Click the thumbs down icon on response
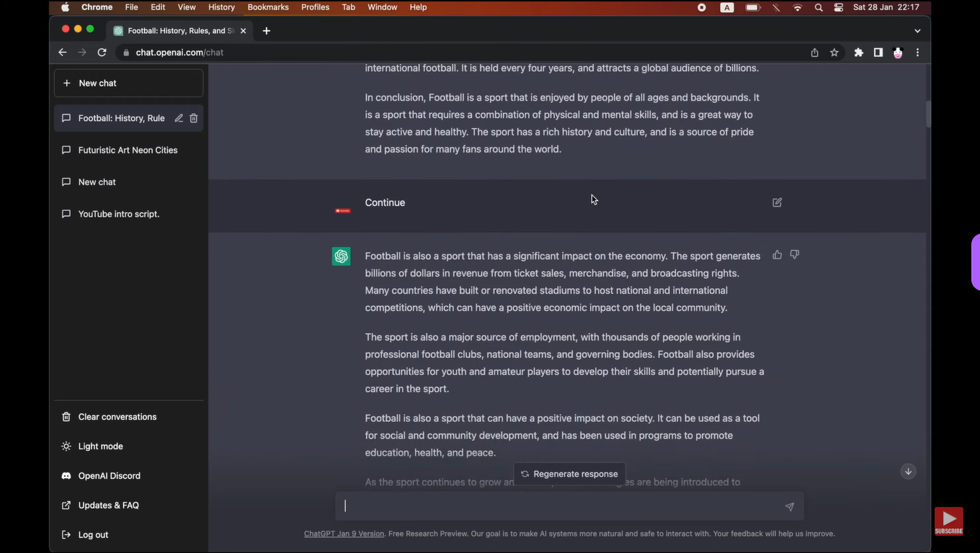The image size is (980, 553). pyautogui.click(x=794, y=255)
